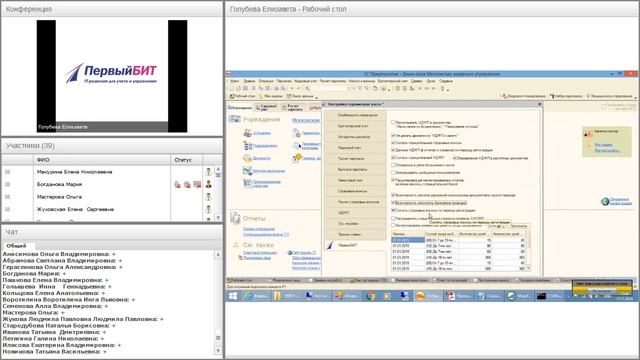Click Windows Start button on taskbar
Screen dimensions: 640x360
click(x=233, y=296)
